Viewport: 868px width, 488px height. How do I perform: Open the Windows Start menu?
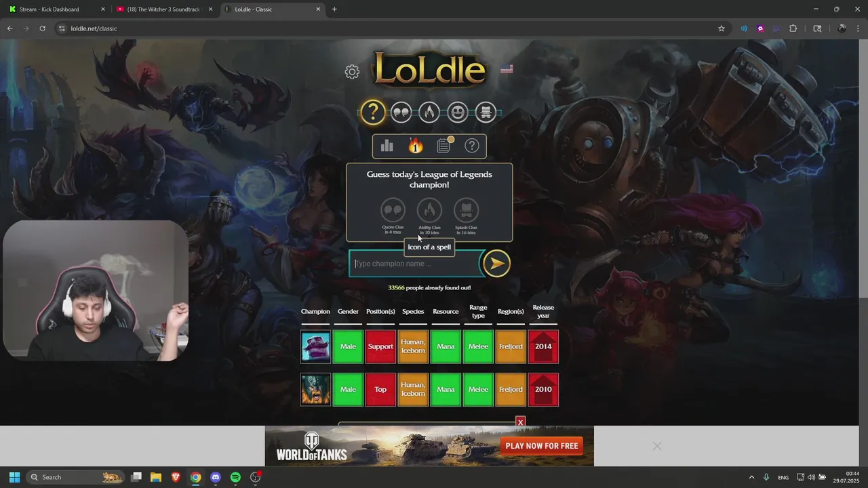coord(14,477)
